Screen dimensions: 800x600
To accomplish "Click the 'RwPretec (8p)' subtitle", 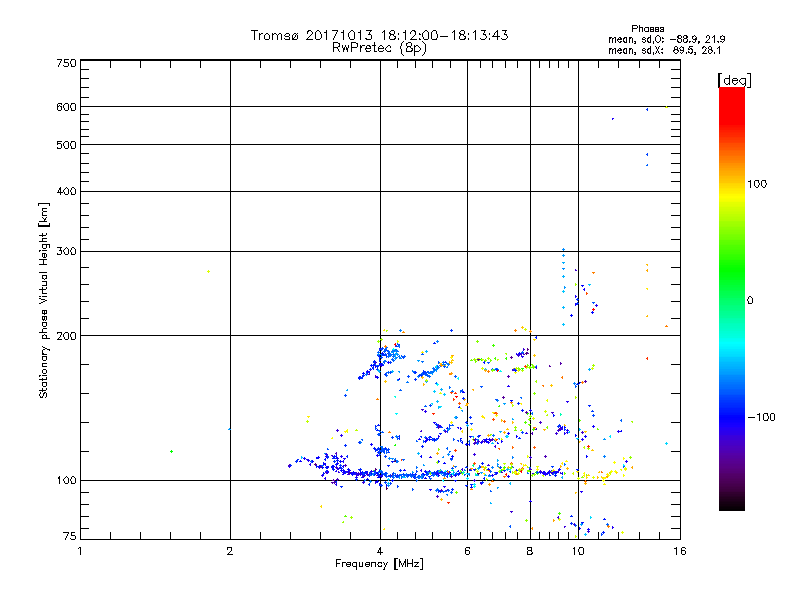I will click(379, 48).
